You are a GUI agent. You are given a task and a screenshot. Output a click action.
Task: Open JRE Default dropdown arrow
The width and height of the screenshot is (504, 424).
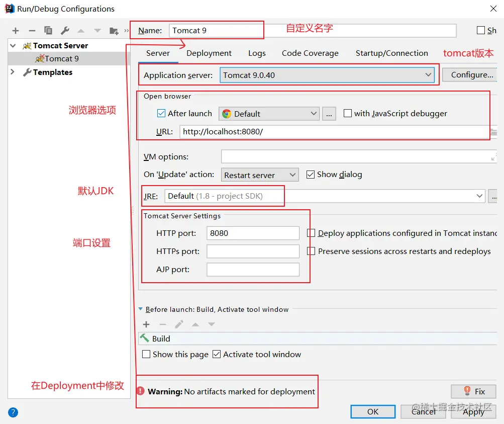(479, 196)
